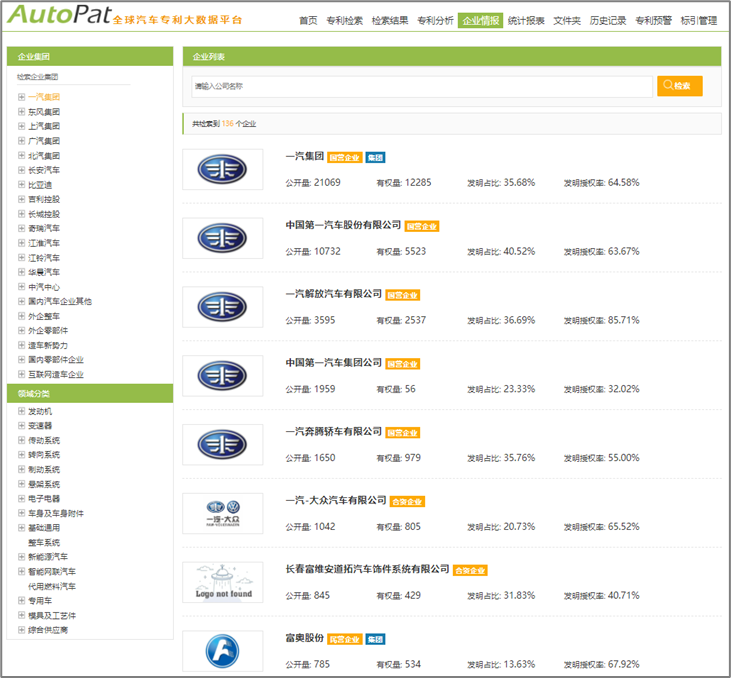
Task: Open the 历史记录 navigation tab
Action: (607, 21)
